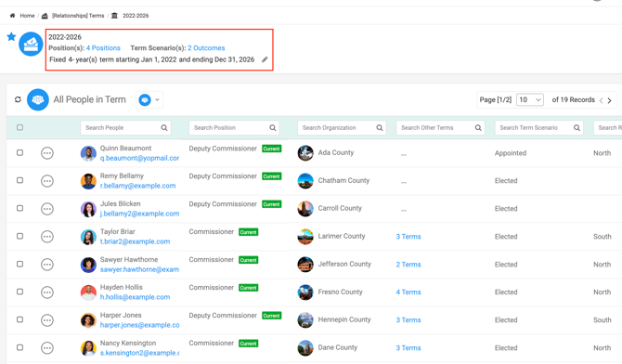Viewport: 622px width, 364px height.
Task: Click the Search Term Scenario field
Action: click(539, 128)
